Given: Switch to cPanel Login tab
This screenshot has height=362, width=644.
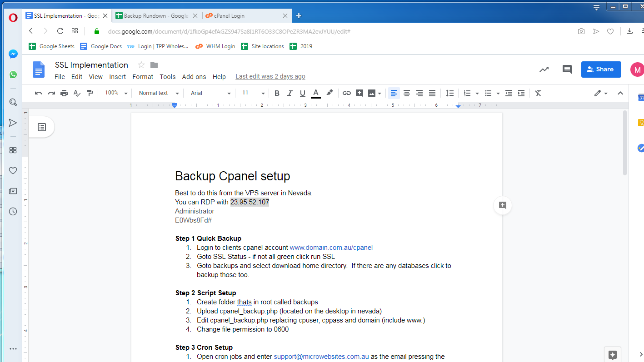Looking at the screenshot, I should point(246,16).
